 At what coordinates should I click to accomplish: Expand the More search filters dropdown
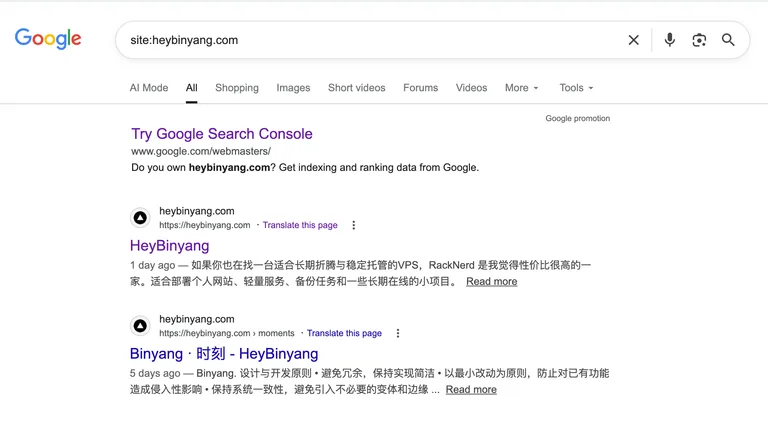[x=521, y=88]
